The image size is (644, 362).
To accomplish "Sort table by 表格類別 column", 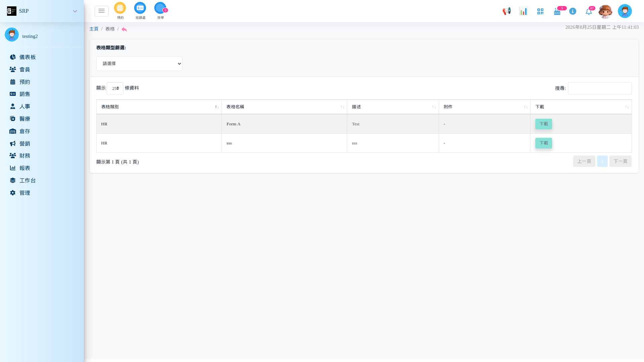I will (x=159, y=107).
